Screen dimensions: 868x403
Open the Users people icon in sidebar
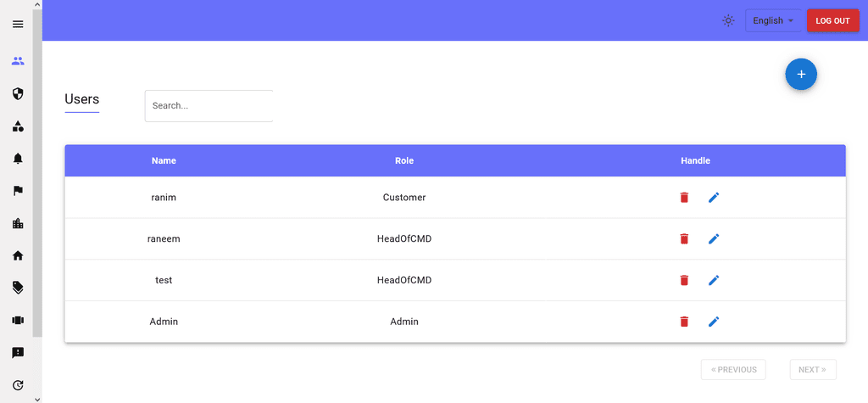click(18, 61)
